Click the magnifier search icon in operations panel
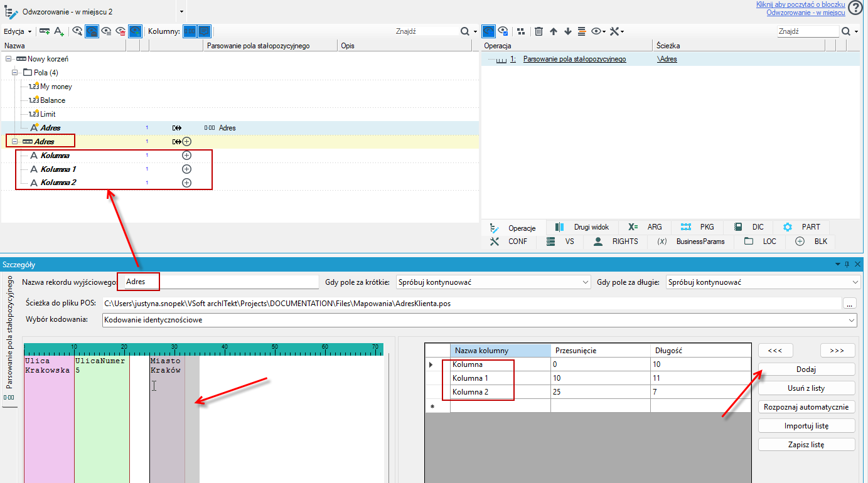868x483 pixels. (846, 31)
